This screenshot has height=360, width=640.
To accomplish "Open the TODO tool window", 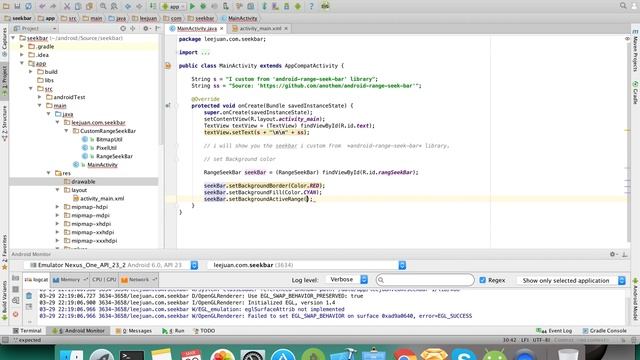I will pos(204,331).
